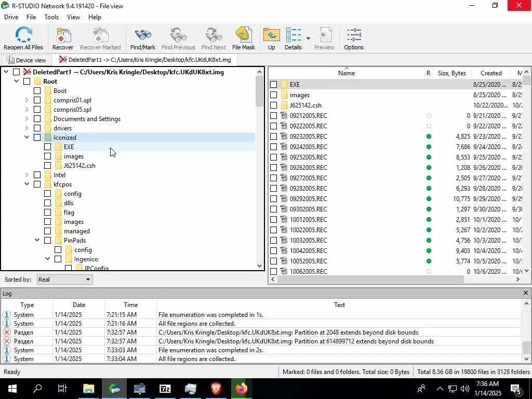Click the file list horizontal scrollbar

pos(370,279)
